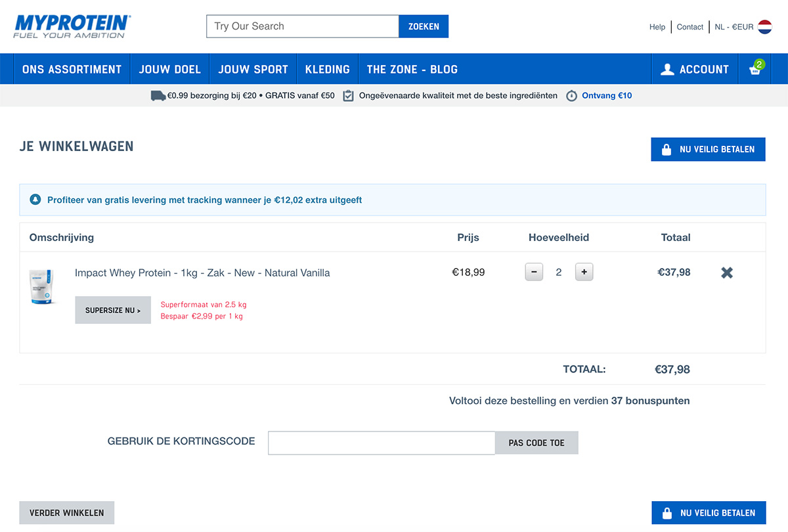Open the Ontvang €10 offer link
Viewport: 788px width, 532px height.
click(607, 96)
